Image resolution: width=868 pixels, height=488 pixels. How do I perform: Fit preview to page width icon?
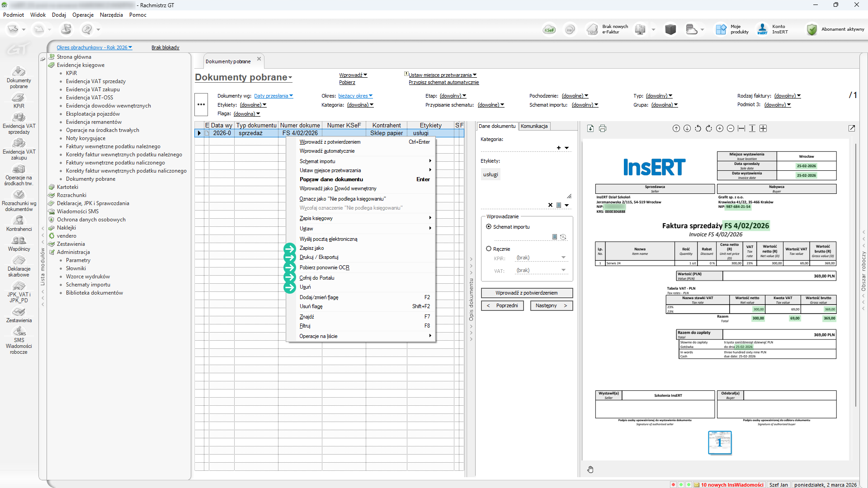[x=741, y=129]
